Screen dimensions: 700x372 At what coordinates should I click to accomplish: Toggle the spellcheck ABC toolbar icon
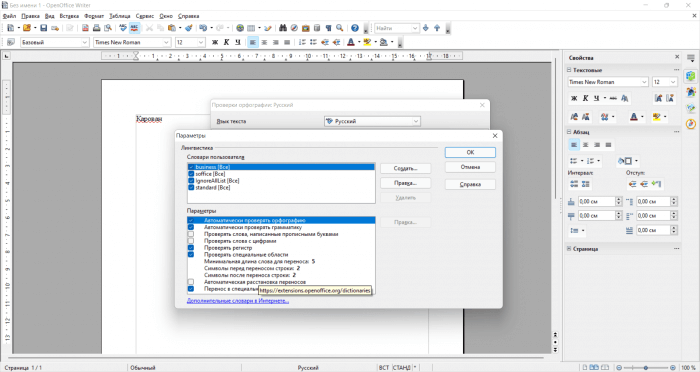[134, 28]
